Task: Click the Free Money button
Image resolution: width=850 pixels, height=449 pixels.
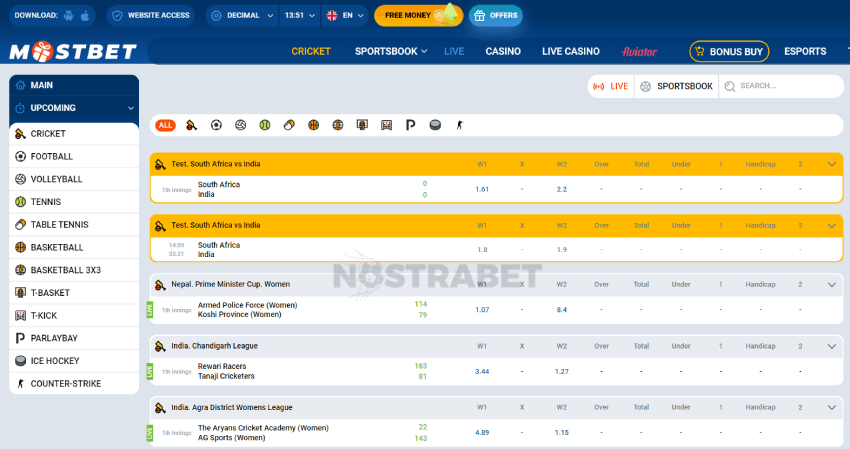Action: click(x=418, y=15)
